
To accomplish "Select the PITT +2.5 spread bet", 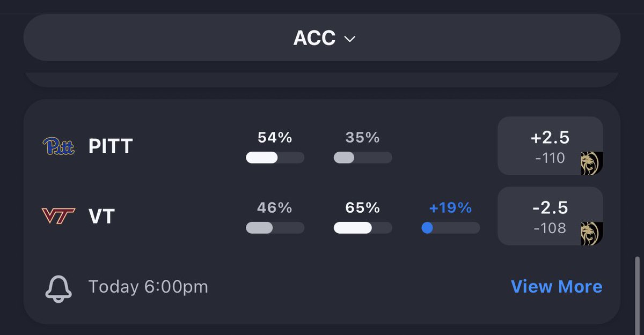I will pyautogui.click(x=550, y=146).
